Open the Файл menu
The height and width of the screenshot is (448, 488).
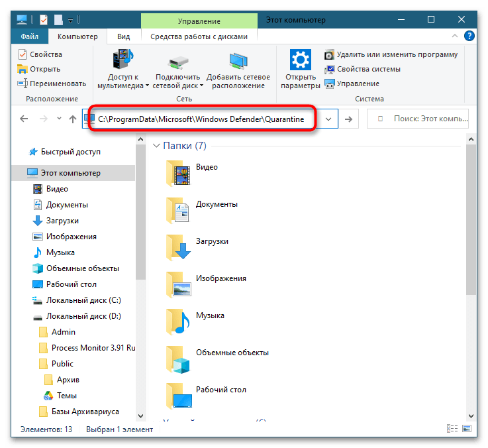(x=30, y=36)
